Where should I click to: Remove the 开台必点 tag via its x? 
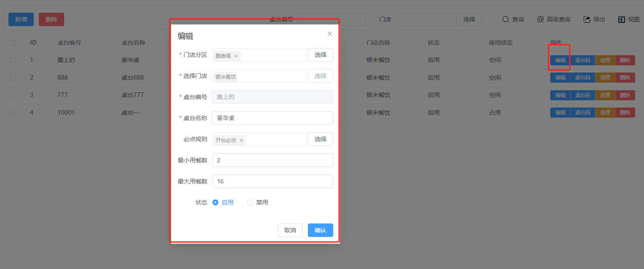(242, 140)
